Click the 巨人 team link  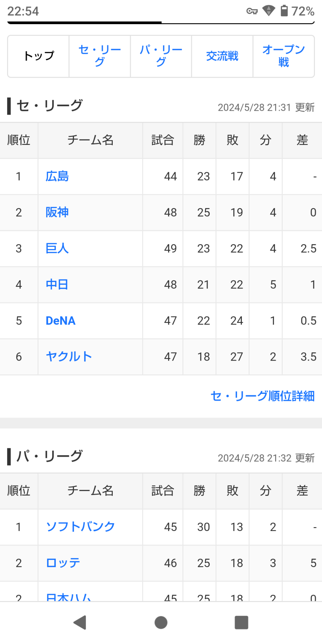57,249
